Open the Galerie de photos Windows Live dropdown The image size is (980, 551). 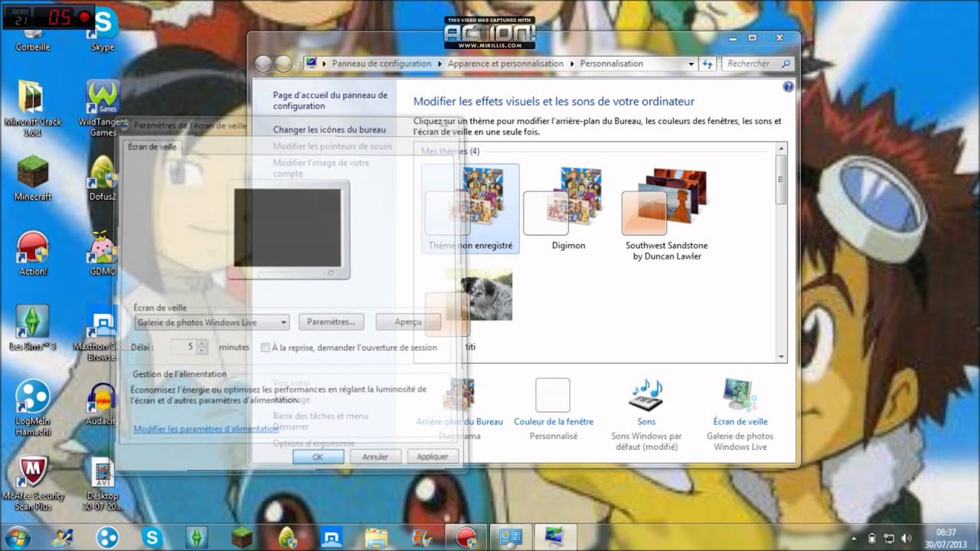(212, 323)
